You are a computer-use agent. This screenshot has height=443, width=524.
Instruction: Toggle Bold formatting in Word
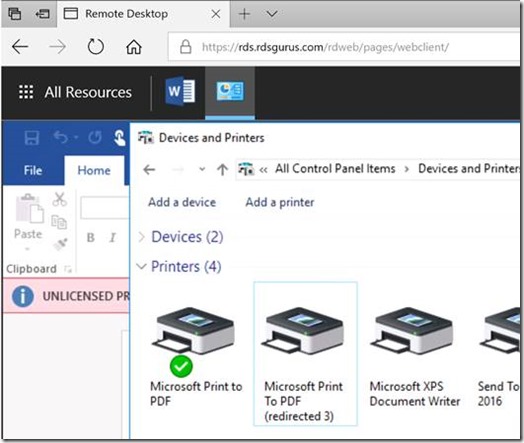[90, 238]
